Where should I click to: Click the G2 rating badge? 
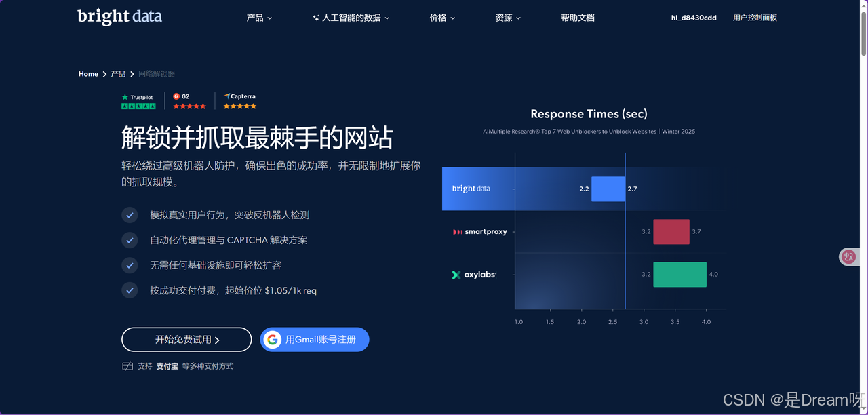[x=189, y=102]
